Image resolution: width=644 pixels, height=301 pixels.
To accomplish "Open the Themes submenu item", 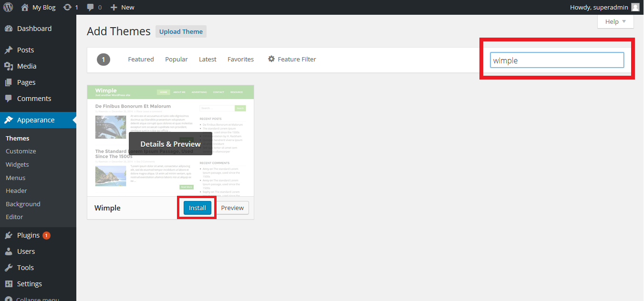I will click(18, 138).
